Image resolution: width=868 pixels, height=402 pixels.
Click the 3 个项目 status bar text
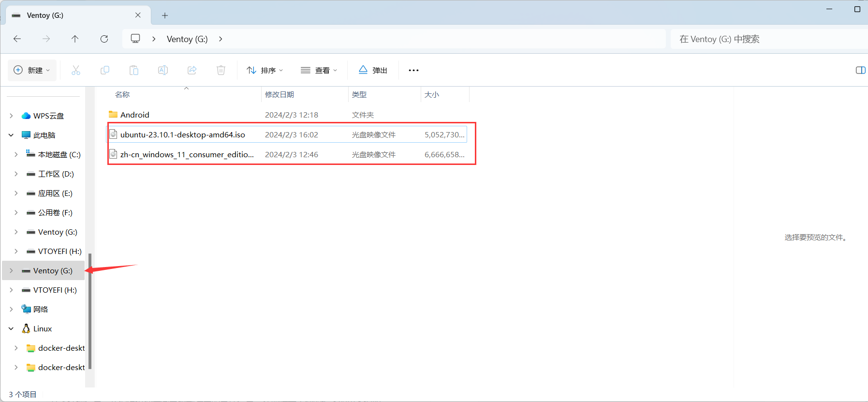point(23,394)
